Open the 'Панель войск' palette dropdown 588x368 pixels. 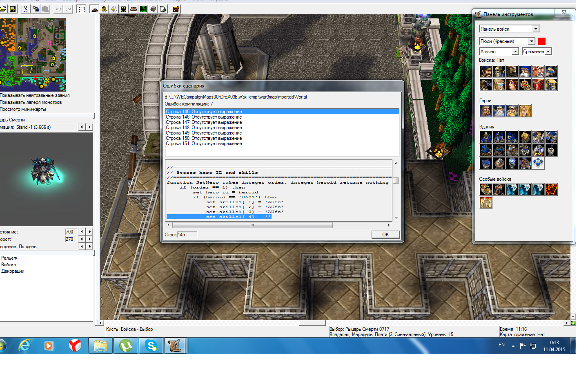point(509,29)
